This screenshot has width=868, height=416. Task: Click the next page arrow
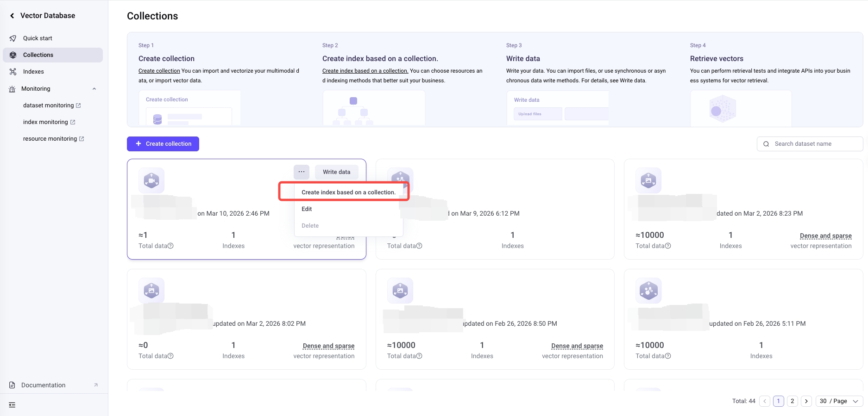806,401
